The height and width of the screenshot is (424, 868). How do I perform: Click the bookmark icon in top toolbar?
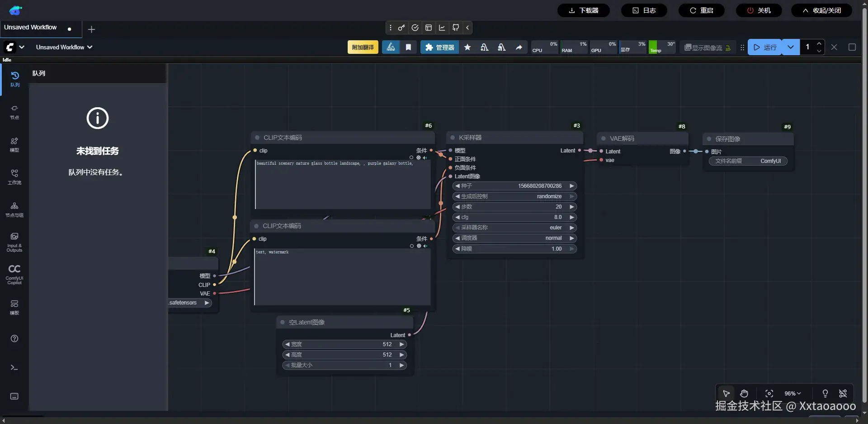pos(408,47)
